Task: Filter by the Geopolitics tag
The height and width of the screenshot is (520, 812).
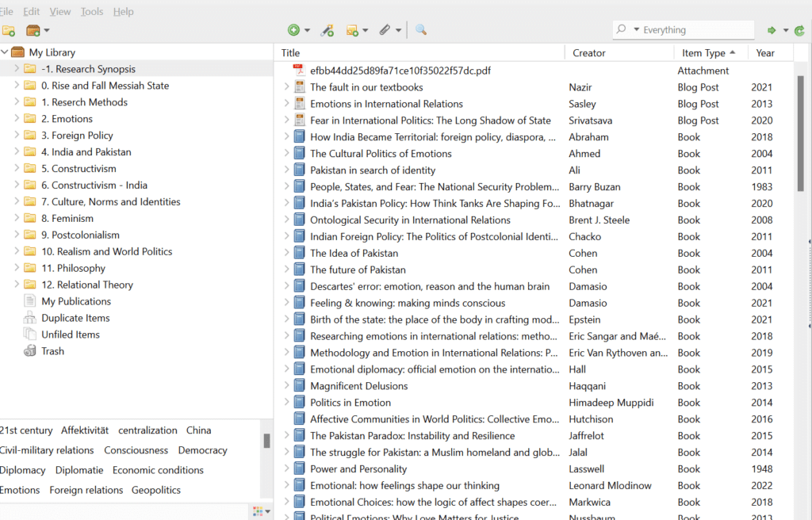Action: pyautogui.click(x=156, y=490)
